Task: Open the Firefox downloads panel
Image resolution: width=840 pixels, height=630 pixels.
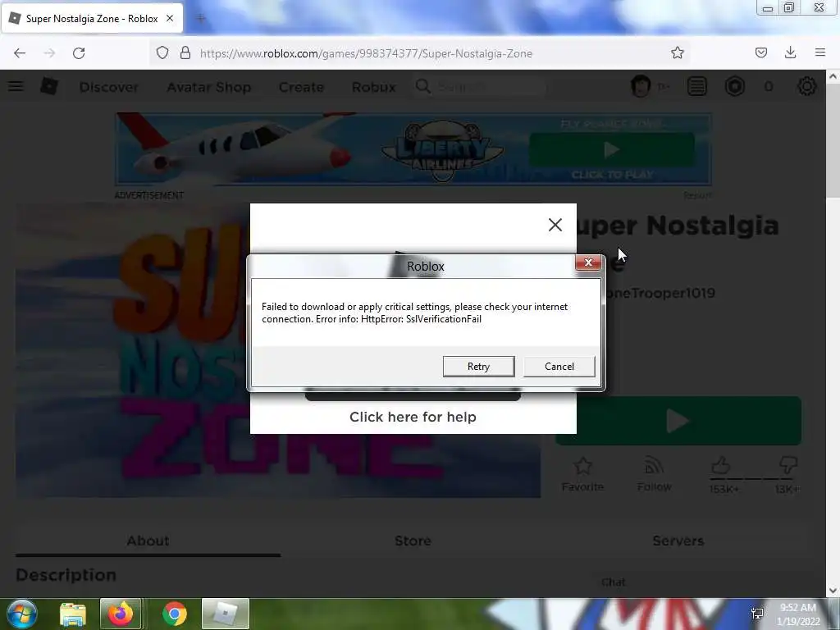Action: coord(790,52)
